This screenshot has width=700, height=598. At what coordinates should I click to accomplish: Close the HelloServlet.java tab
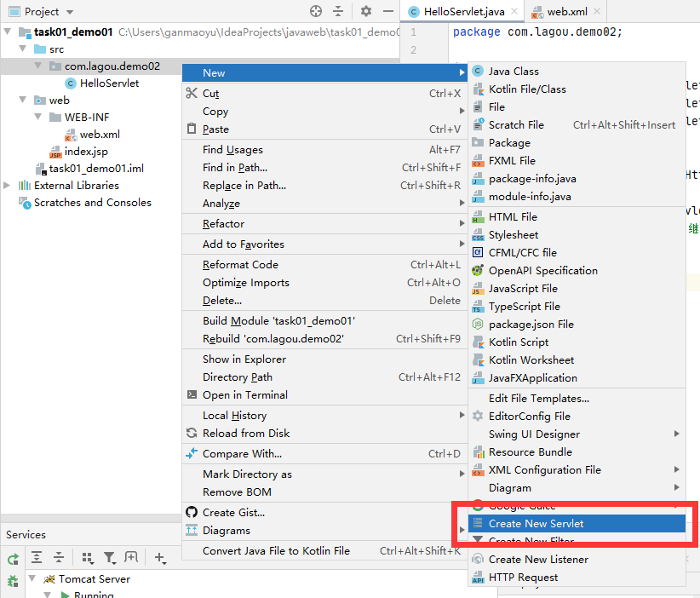click(x=514, y=12)
